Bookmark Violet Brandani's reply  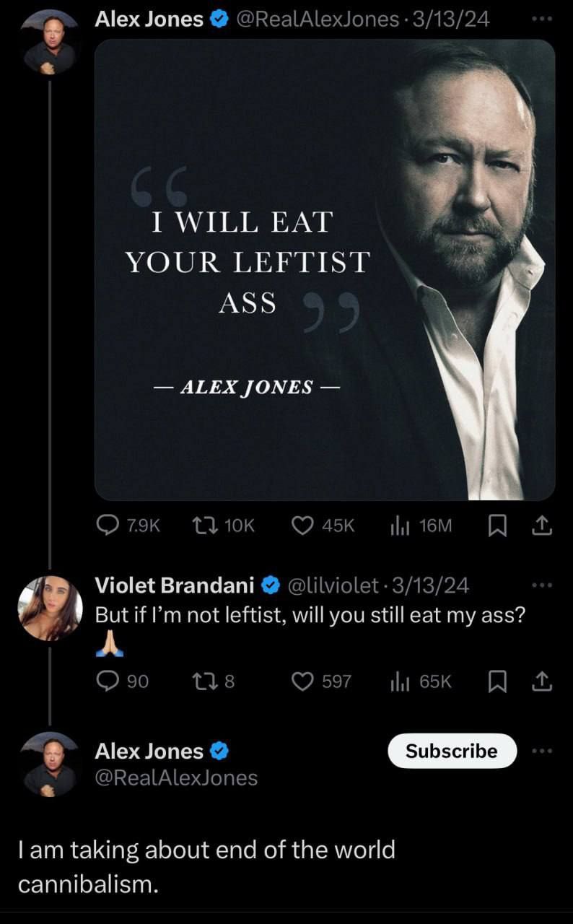[497, 681]
